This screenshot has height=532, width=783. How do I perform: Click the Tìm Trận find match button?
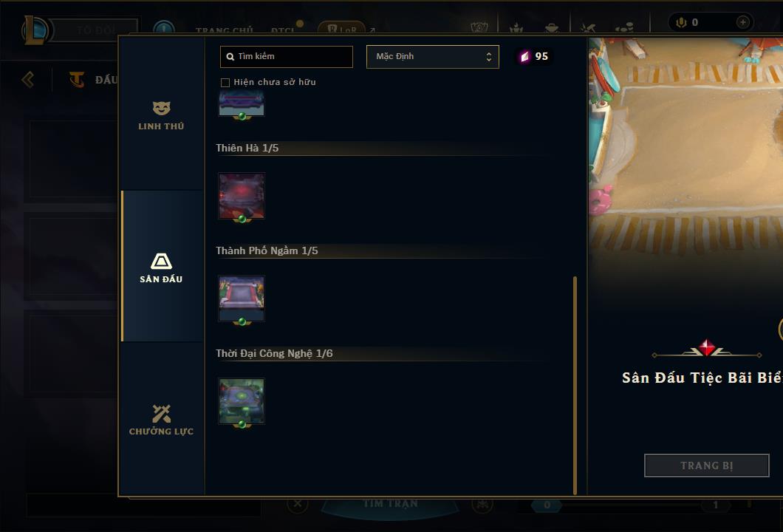(390, 503)
